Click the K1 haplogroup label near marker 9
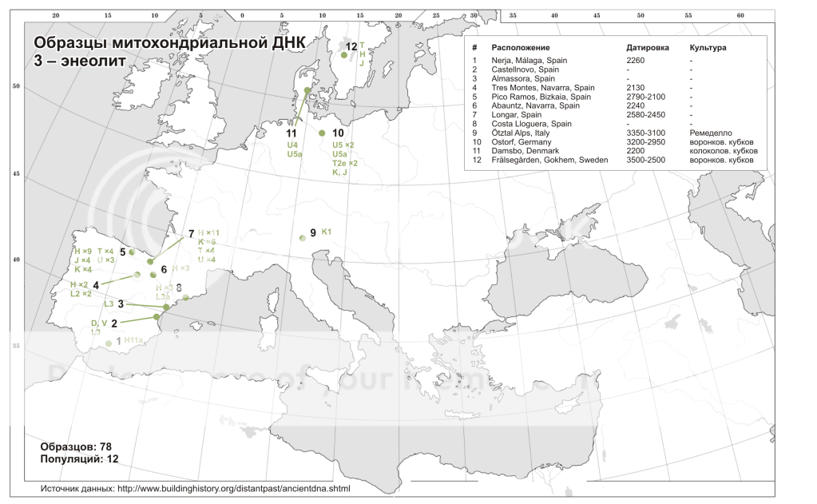The width and height of the screenshot is (817, 504). click(x=326, y=232)
